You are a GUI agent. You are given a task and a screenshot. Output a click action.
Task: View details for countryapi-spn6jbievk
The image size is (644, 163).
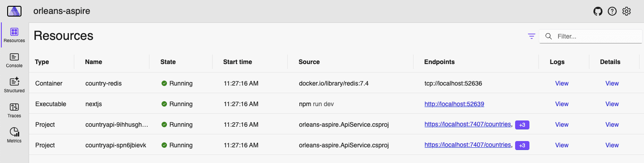(612, 145)
